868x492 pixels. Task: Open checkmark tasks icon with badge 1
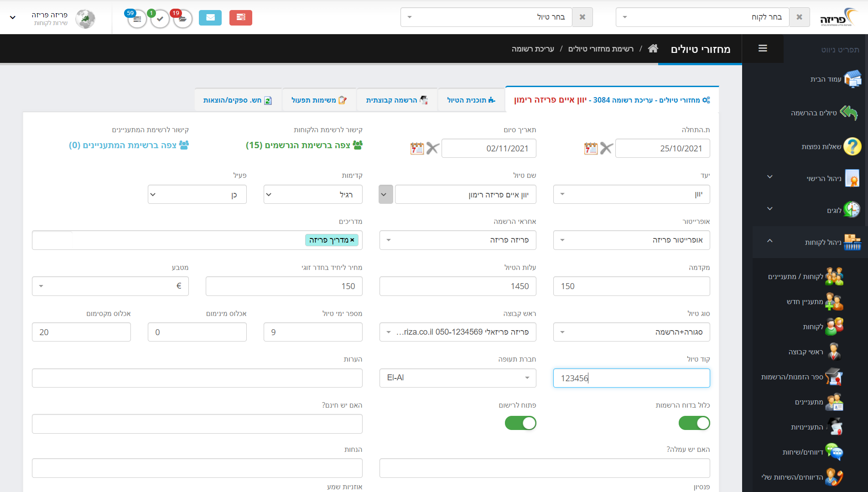160,19
